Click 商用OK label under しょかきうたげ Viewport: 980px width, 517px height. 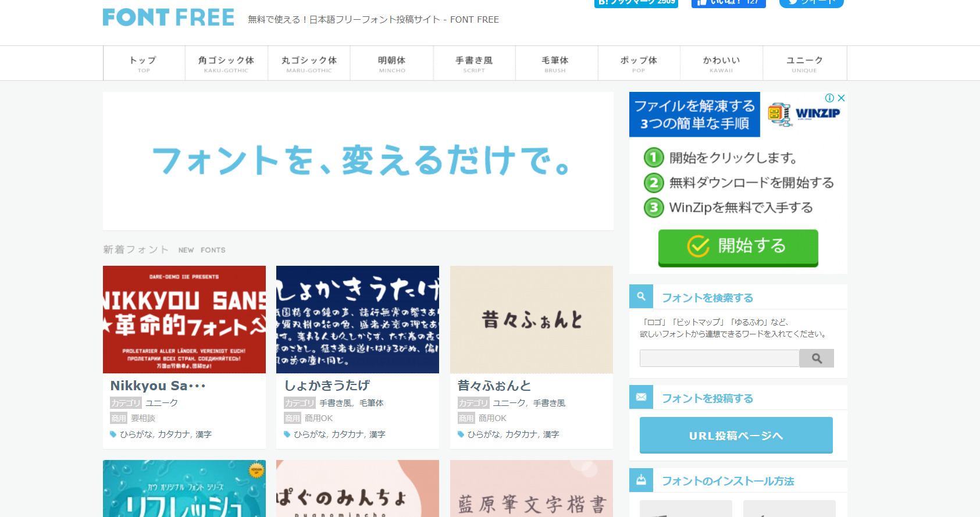pos(319,418)
